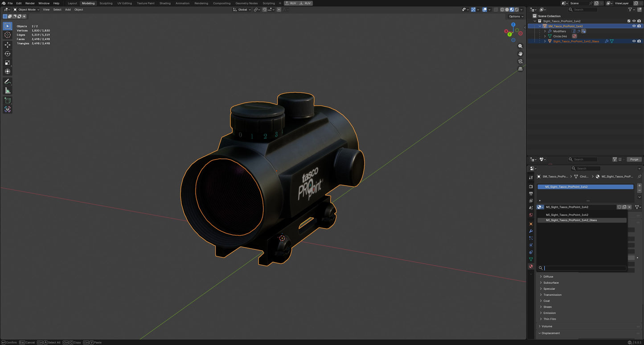Expand the Modifiers row in outliner

click(545, 31)
